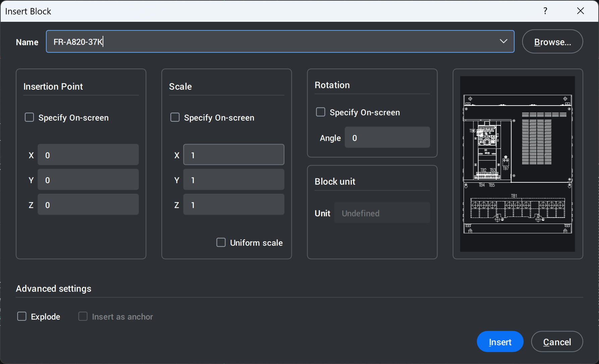
Task: Click the Browse button
Action: point(552,42)
